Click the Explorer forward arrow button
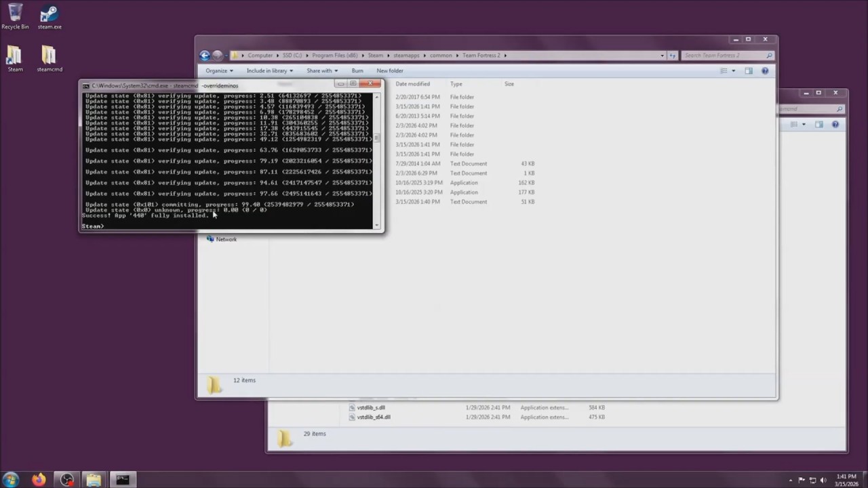This screenshot has height=488, width=868. [217, 56]
